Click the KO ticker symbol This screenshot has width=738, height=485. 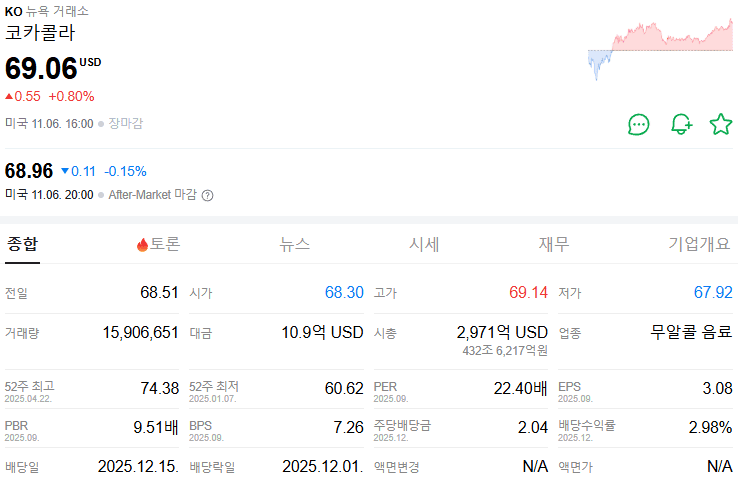(x=14, y=11)
